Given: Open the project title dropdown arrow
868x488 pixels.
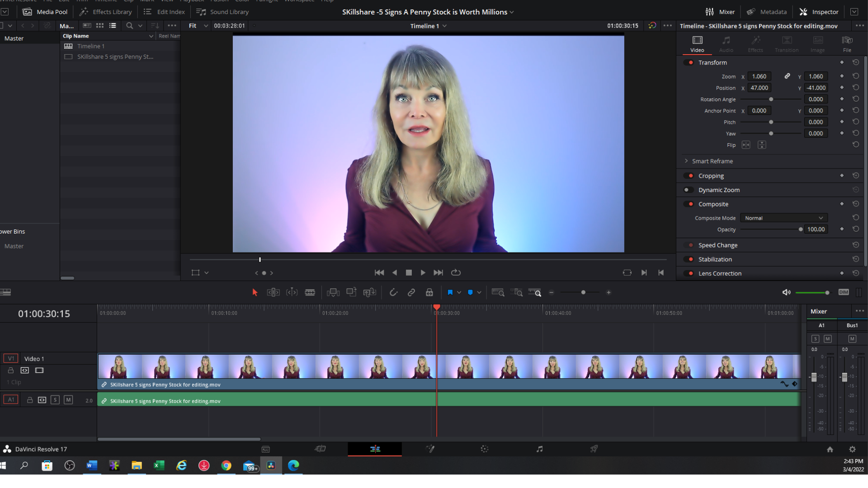Looking at the screenshot, I should click(512, 12).
